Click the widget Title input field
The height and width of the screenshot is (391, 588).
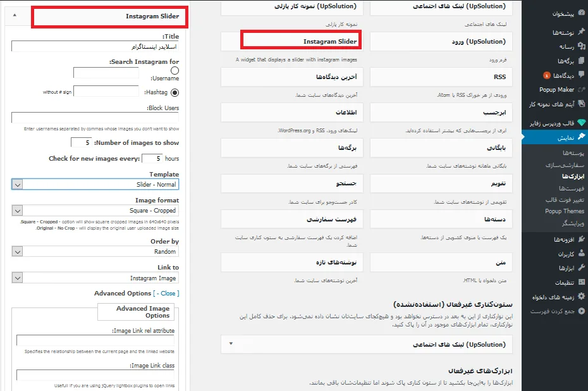pyautogui.click(x=95, y=47)
